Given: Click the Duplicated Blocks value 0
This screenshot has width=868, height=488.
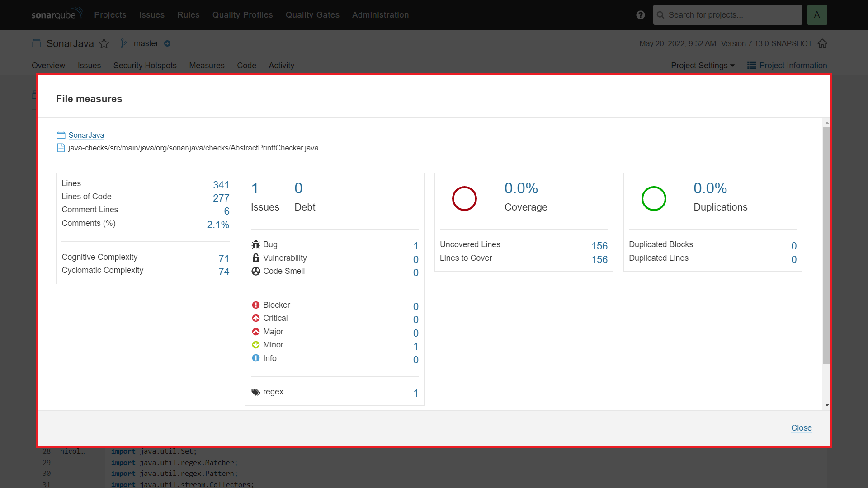Looking at the screenshot, I should pos(794,246).
